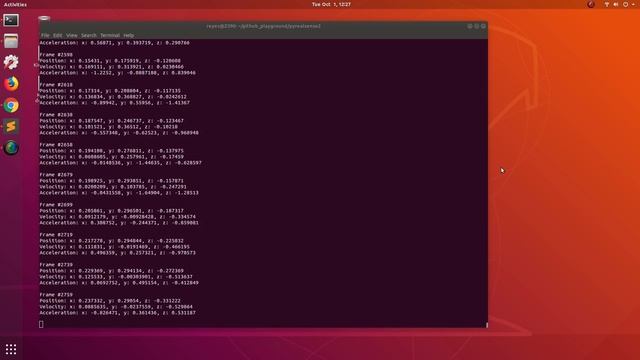Open the Activities overview
The image size is (640, 360).
pos(15,4)
